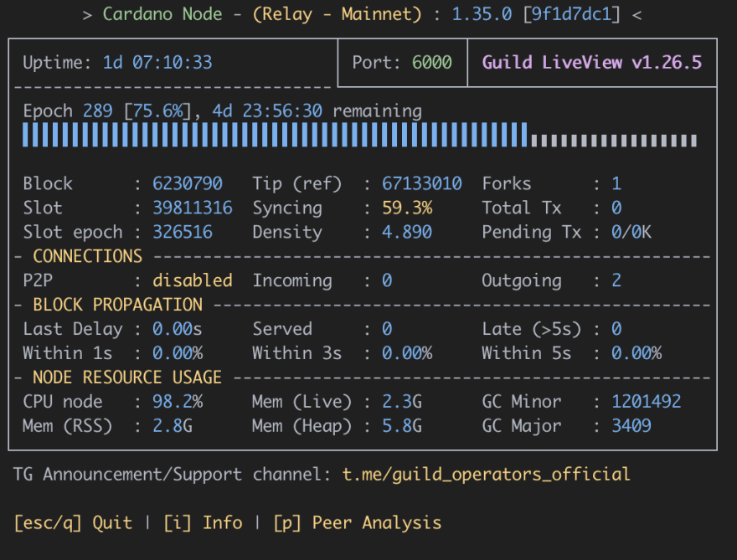
Task: Select the Outgoing connections value 2
Action: click(616, 280)
